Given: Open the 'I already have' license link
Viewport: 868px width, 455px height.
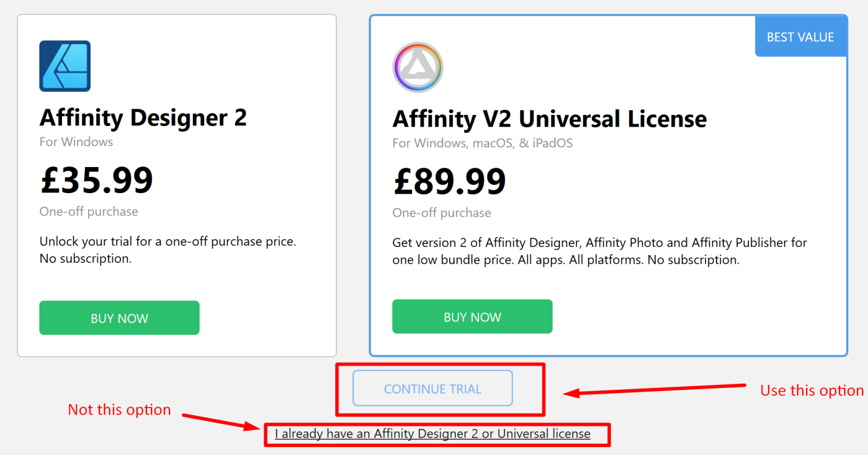Looking at the screenshot, I should pyautogui.click(x=432, y=434).
